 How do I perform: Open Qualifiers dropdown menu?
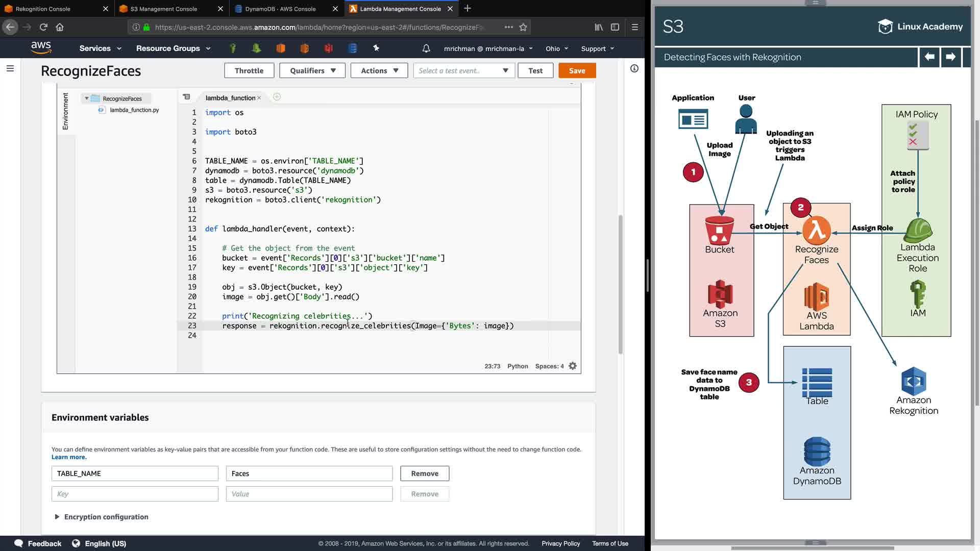click(312, 71)
